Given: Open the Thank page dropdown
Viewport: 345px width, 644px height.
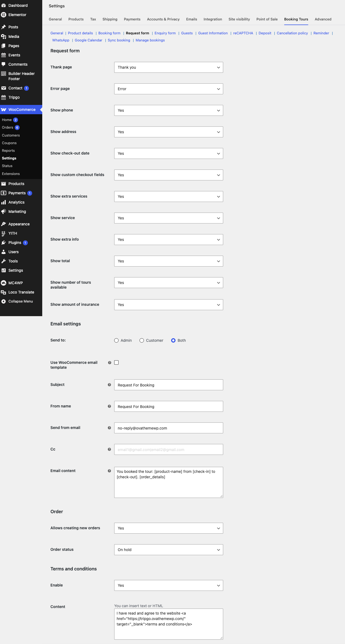Looking at the screenshot, I should 169,67.
